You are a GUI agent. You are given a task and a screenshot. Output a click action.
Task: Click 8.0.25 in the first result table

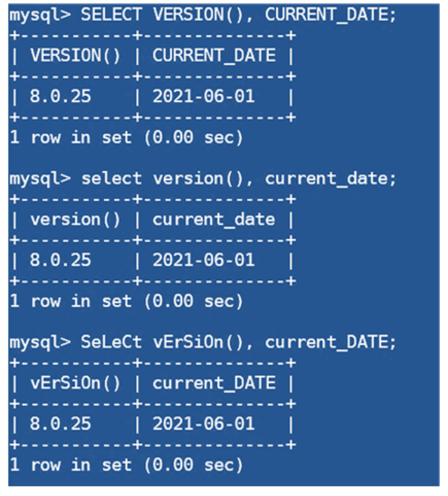coord(60,97)
